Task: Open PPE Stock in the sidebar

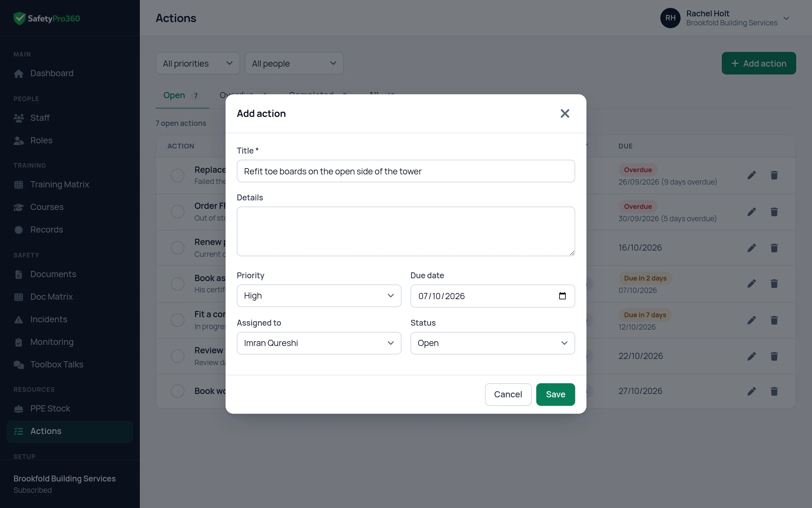Action: pos(70,409)
